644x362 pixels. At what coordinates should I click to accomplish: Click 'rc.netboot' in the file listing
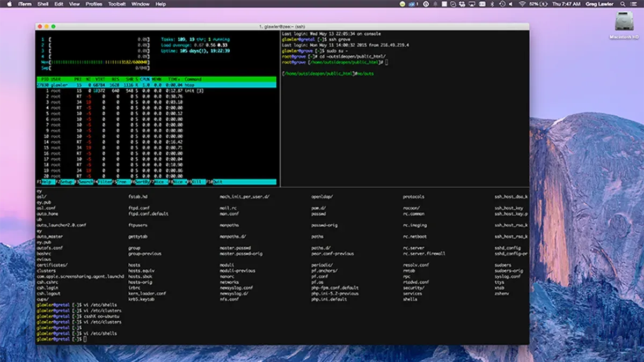click(415, 237)
